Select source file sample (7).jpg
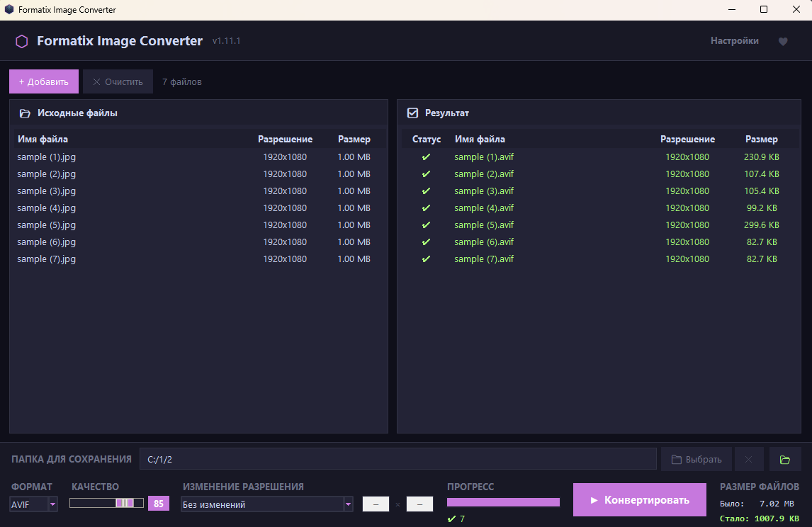Image resolution: width=812 pixels, height=527 pixels. 198,259
